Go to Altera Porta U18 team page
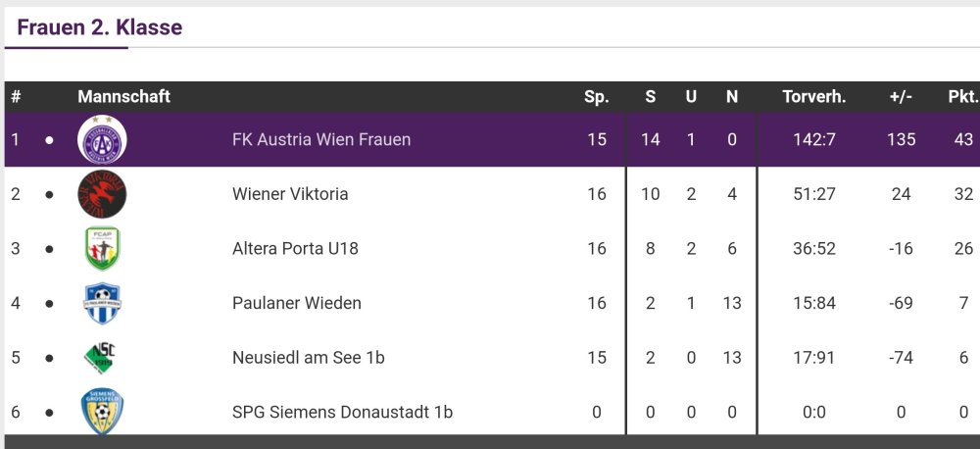 [x=295, y=249]
